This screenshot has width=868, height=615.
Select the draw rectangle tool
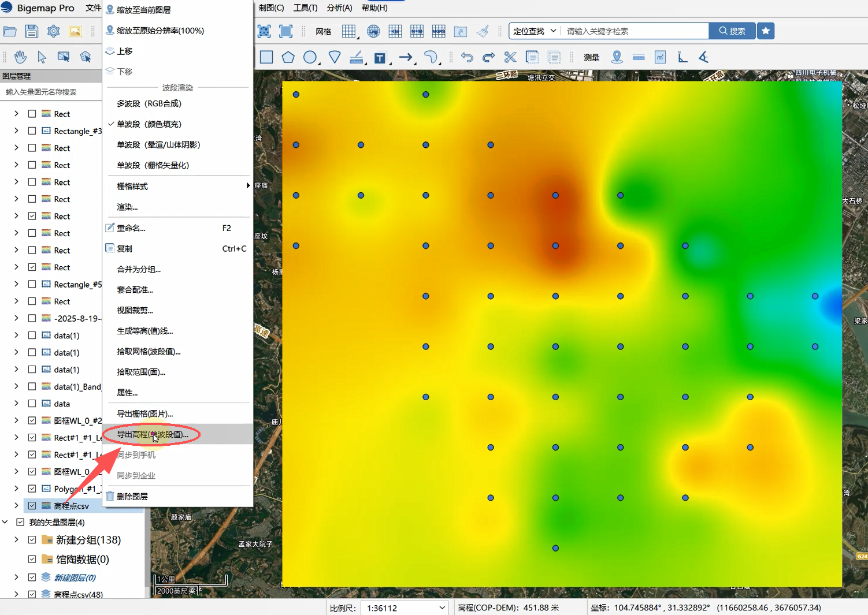point(266,57)
